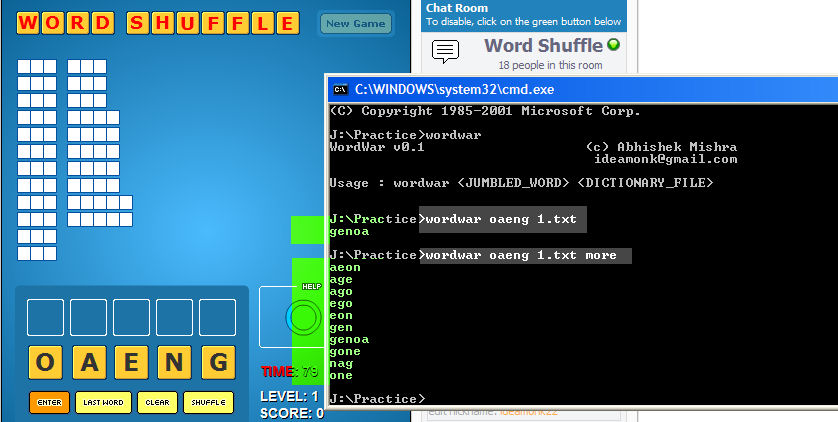838x422 pixels.
Task: Click the output word 'gone'
Action: (345, 351)
